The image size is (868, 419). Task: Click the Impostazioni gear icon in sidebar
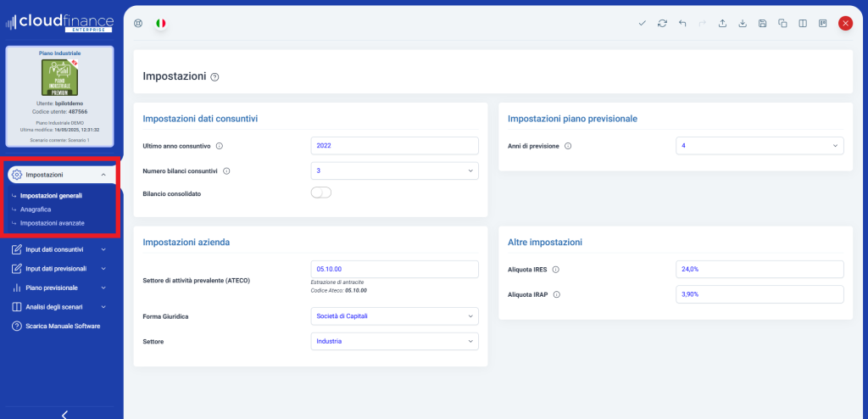coord(17,175)
